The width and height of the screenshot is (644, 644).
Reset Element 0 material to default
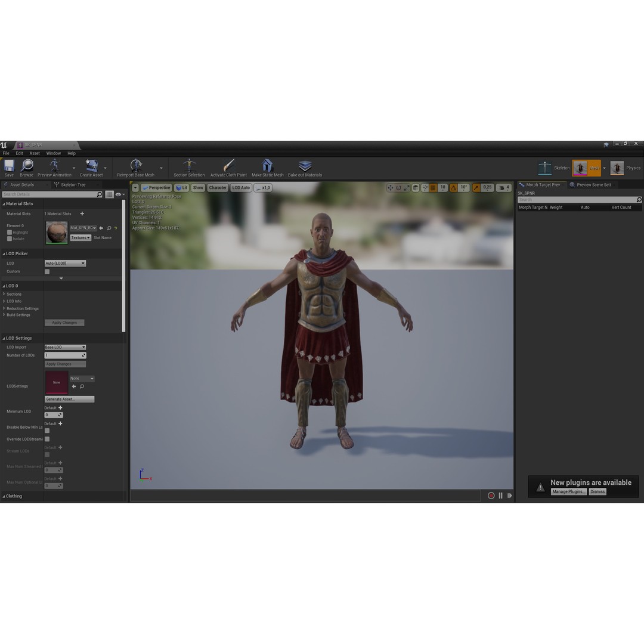[116, 228]
